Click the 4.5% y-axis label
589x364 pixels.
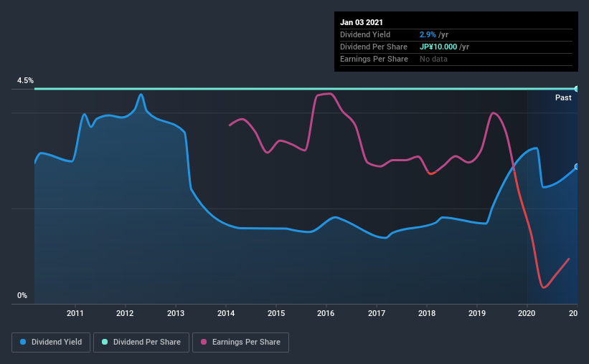point(25,81)
